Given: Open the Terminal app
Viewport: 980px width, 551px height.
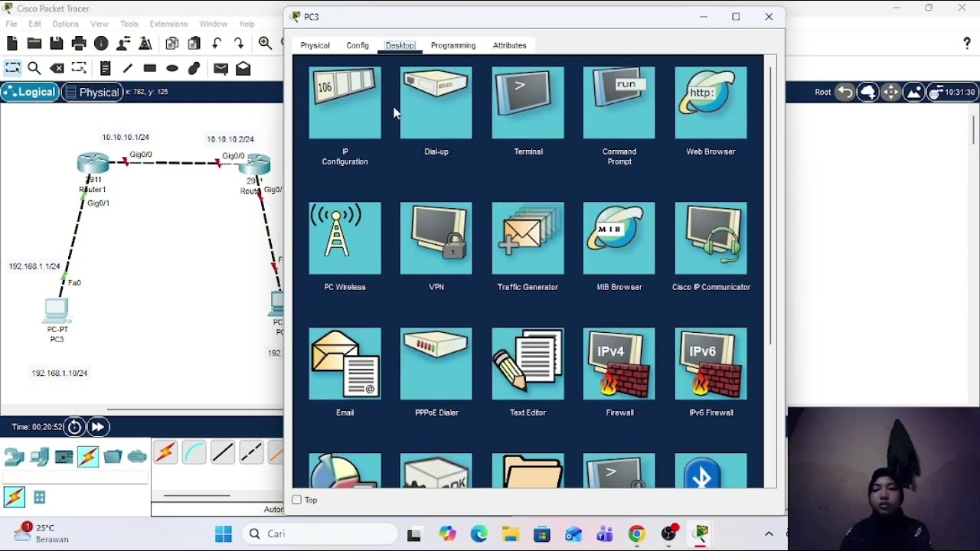Looking at the screenshot, I should click(528, 103).
